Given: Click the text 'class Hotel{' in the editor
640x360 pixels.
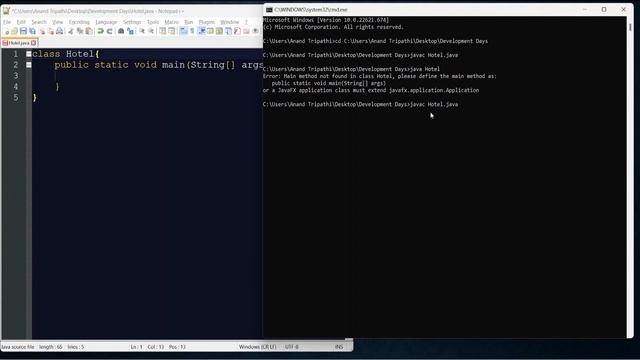Looking at the screenshot, I should pos(66,54).
